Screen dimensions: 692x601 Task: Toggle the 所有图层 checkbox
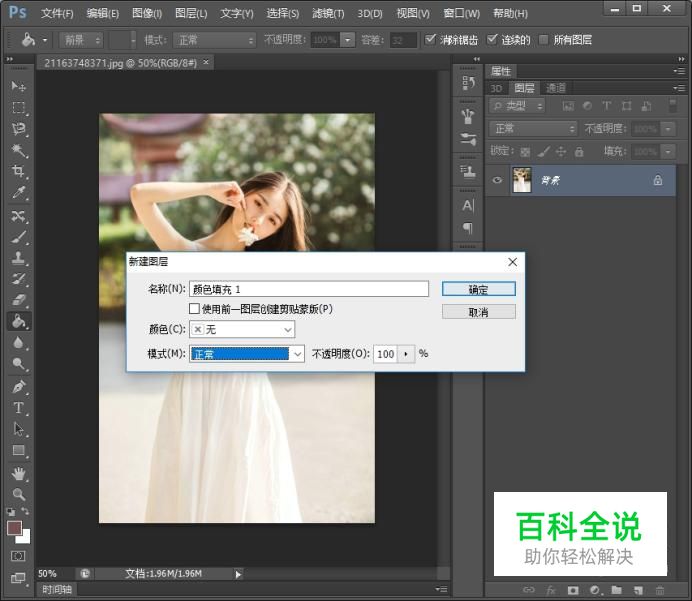tap(544, 40)
